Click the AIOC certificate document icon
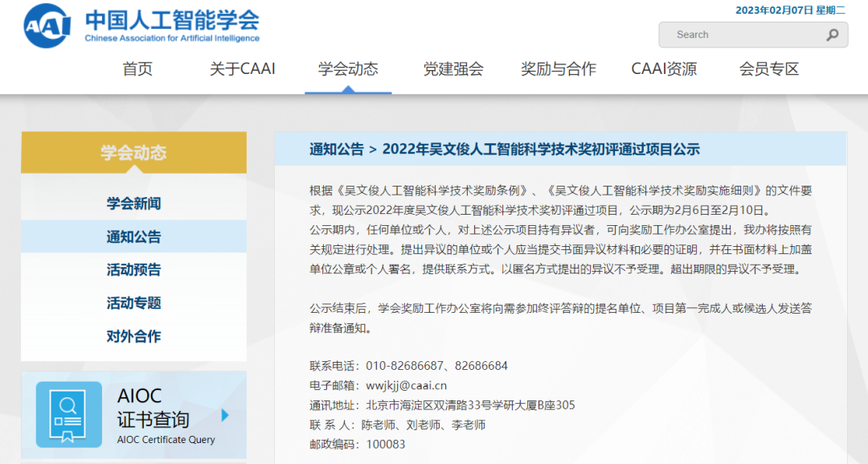The image size is (868, 464). pos(68,415)
